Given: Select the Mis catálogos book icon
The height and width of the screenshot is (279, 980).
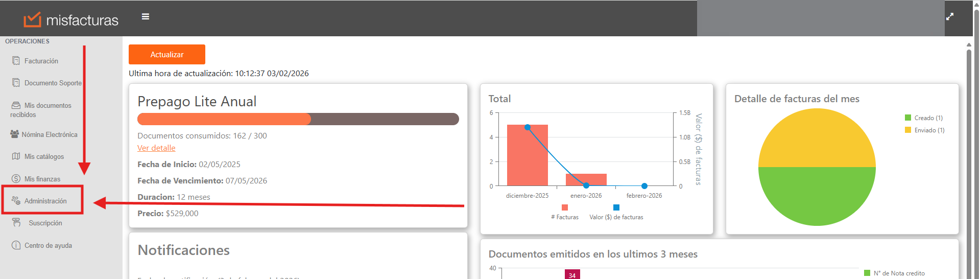Looking at the screenshot, I should point(16,156).
